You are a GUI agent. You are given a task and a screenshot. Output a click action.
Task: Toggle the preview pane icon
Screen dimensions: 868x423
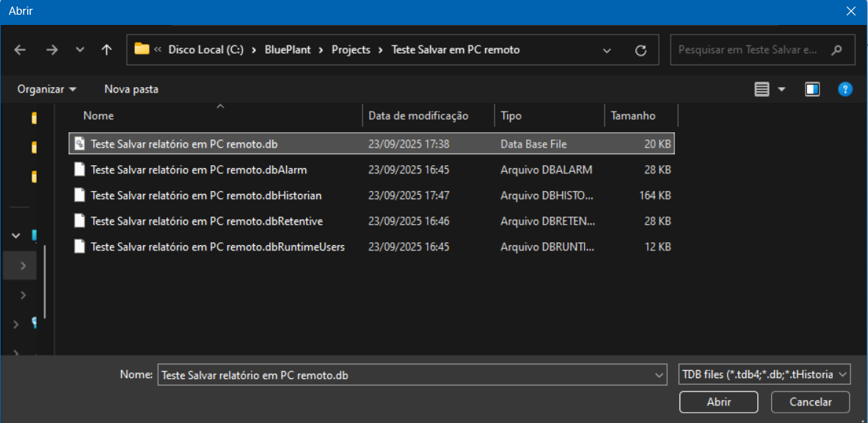point(812,90)
